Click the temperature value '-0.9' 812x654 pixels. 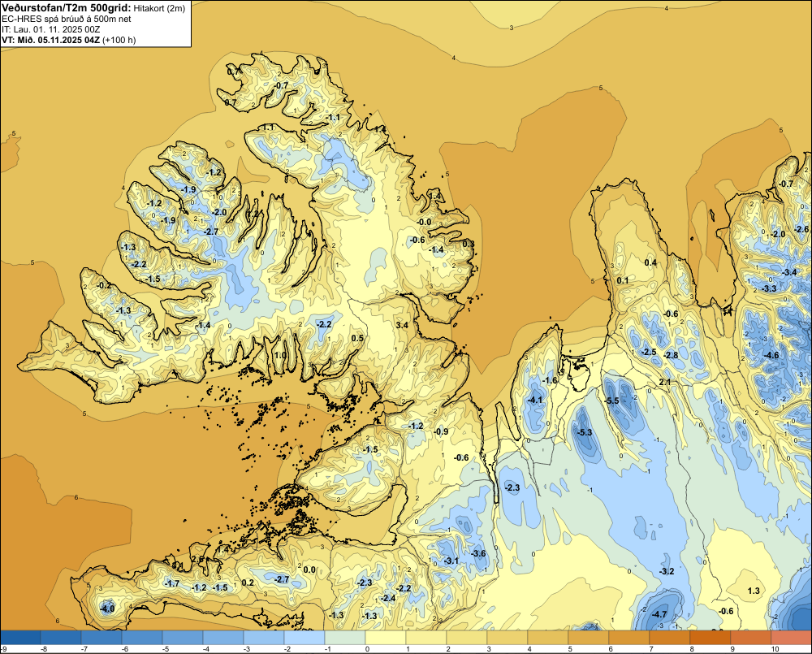pyautogui.click(x=441, y=431)
